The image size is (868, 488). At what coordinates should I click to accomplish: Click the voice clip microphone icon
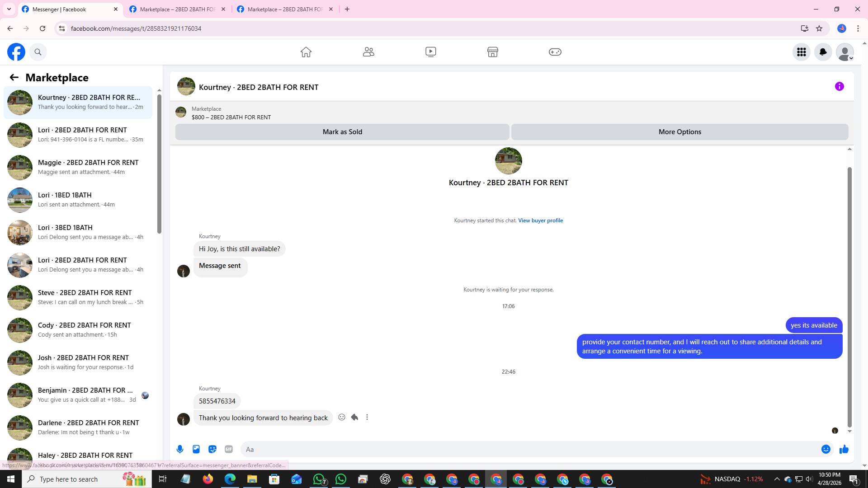click(180, 449)
